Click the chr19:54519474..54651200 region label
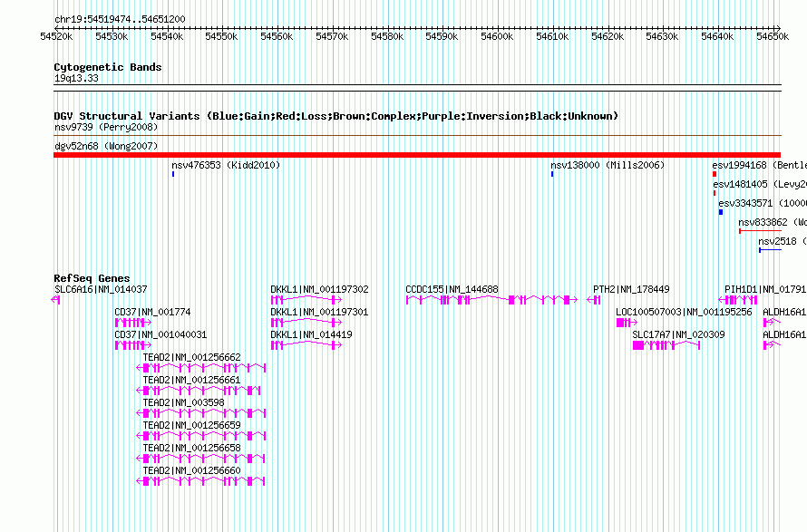 [x=120, y=20]
